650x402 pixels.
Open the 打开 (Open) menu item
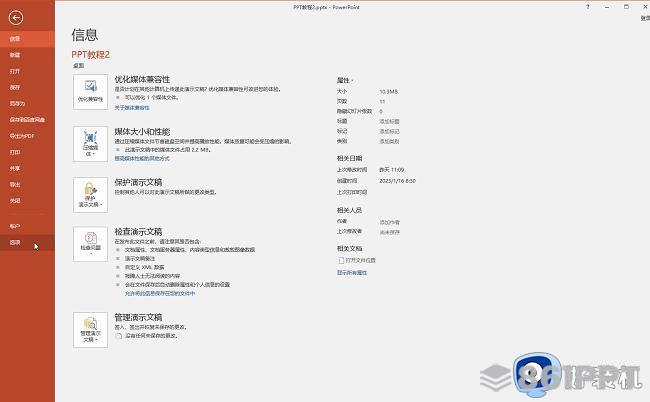pos(27,71)
